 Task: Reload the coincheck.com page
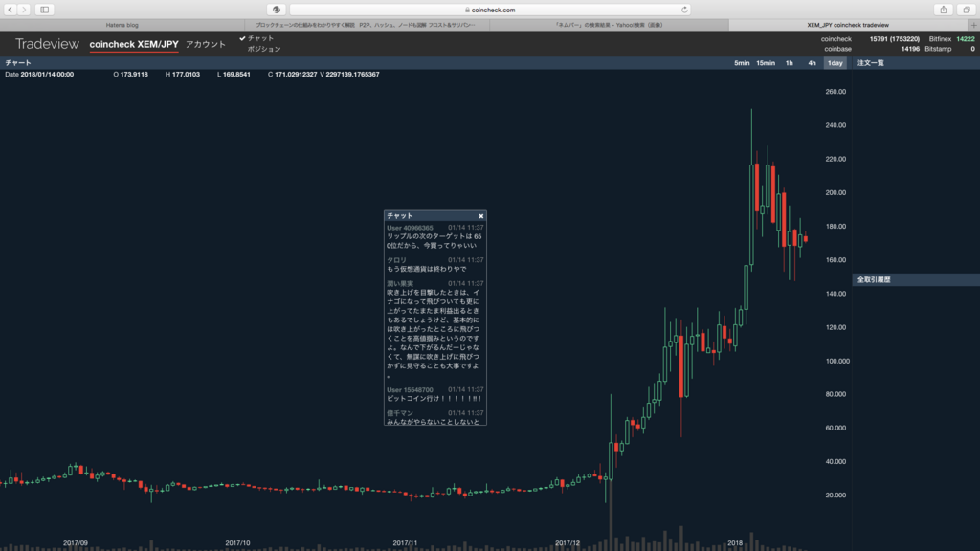[684, 10]
